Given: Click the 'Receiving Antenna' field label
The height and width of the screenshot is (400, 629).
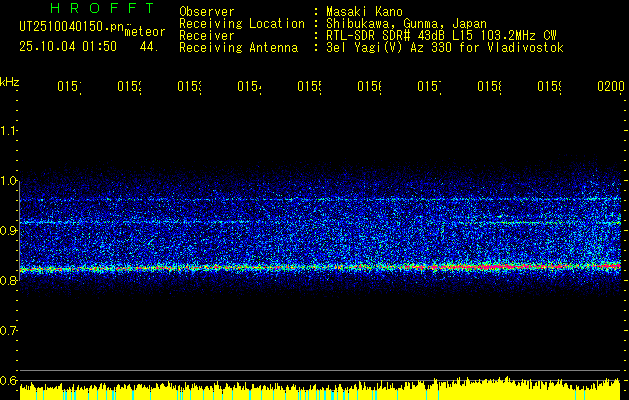Looking at the screenshot, I should click(238, 47).
